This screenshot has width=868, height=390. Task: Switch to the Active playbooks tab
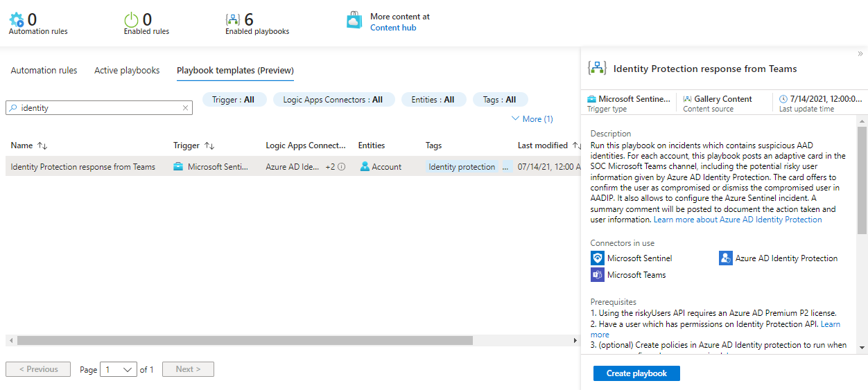click(127, 71)
